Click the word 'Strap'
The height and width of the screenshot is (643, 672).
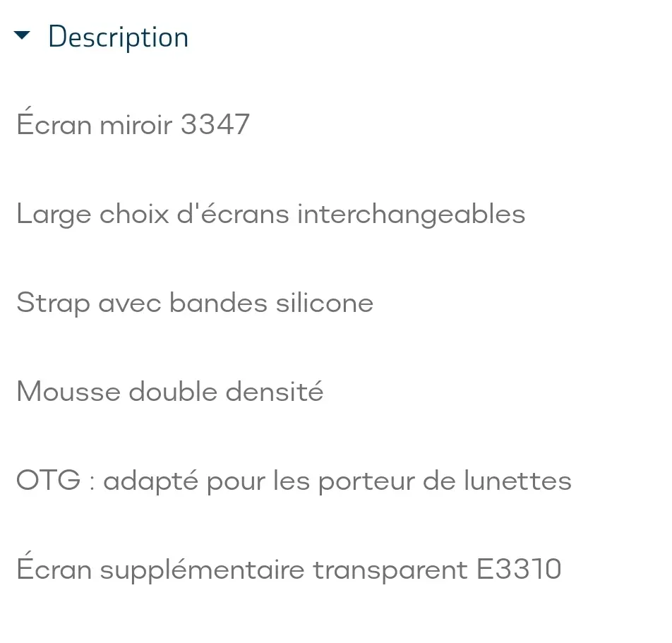click(x=54, y=303)
